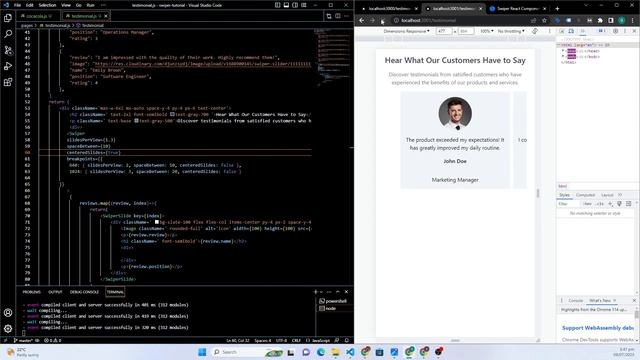Select the powershell terminal entry
This screenshot has width=640, height=360.
click(333, 301)
